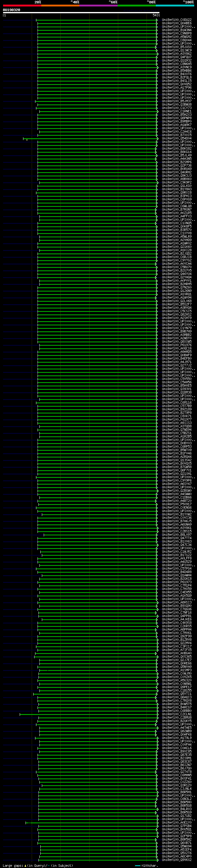Select the UniRef100_C2CLN1 label
The image size is (197, 868).
point(177,714)
